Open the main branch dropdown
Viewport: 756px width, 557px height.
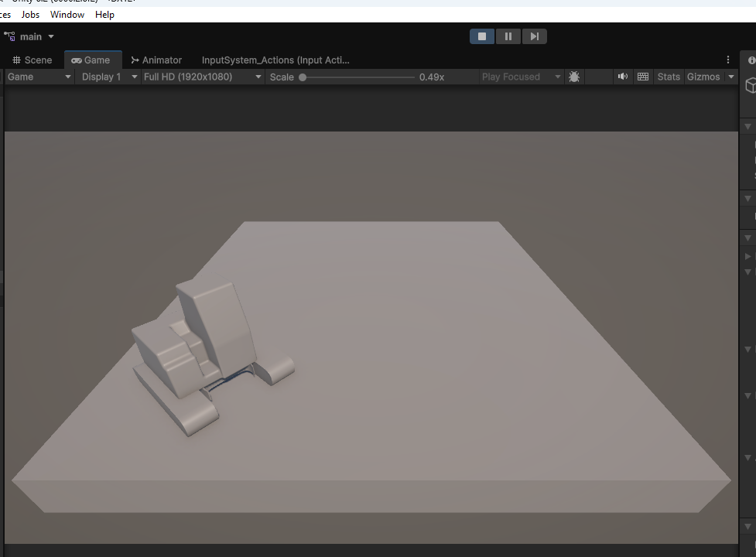36,36
